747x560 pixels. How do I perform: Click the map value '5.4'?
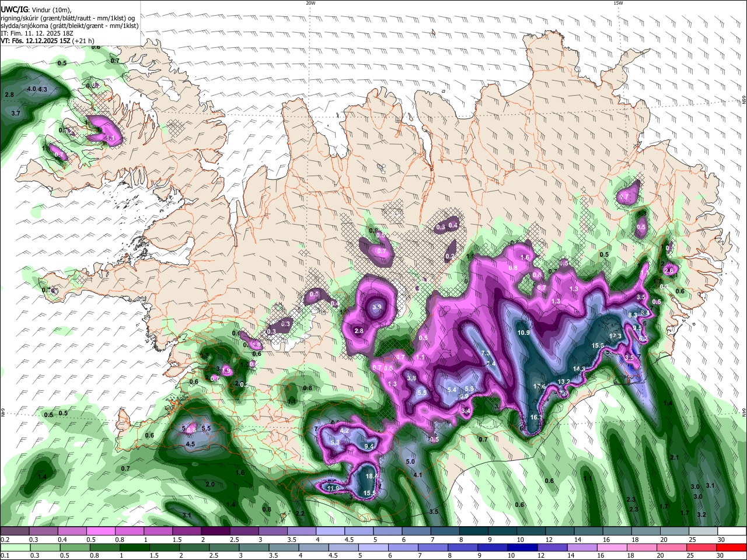(x=452, y=390)
